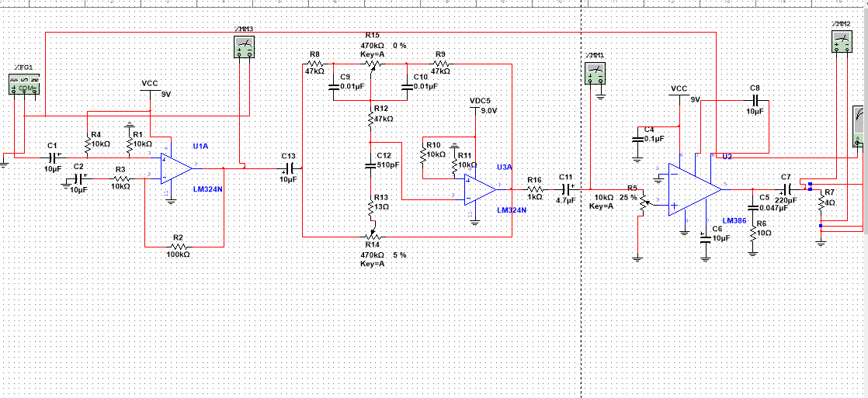The width and height of the screenshot is (868, 398).
Task: Click the LM324N label below U1A
Action: [207, 189]
